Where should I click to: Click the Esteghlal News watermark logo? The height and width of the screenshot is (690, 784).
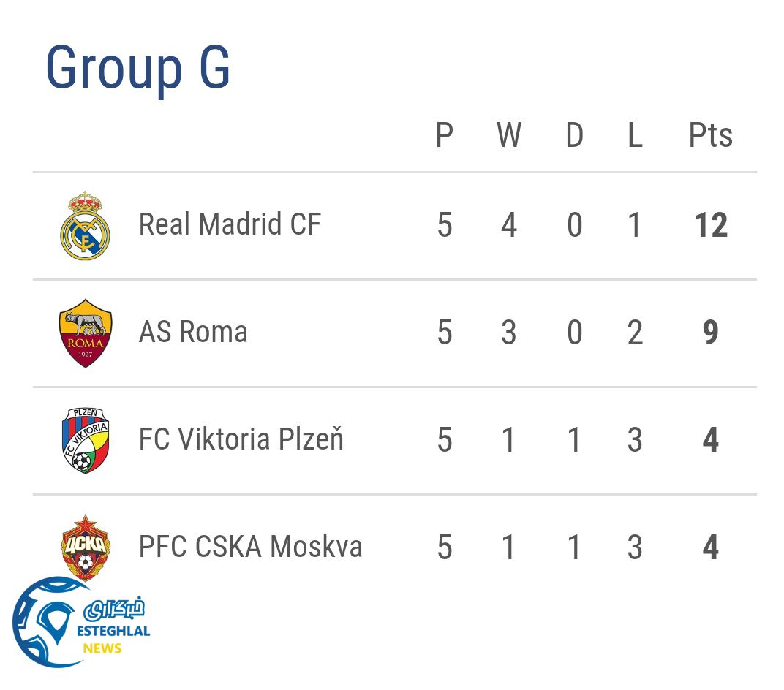[x=79, y=623]
